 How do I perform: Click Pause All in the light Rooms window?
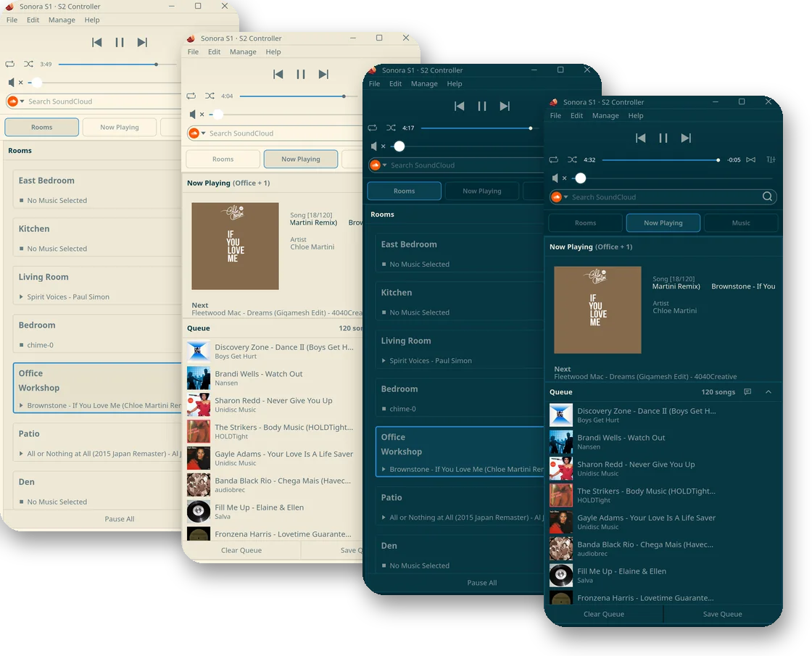click(119, 519)
